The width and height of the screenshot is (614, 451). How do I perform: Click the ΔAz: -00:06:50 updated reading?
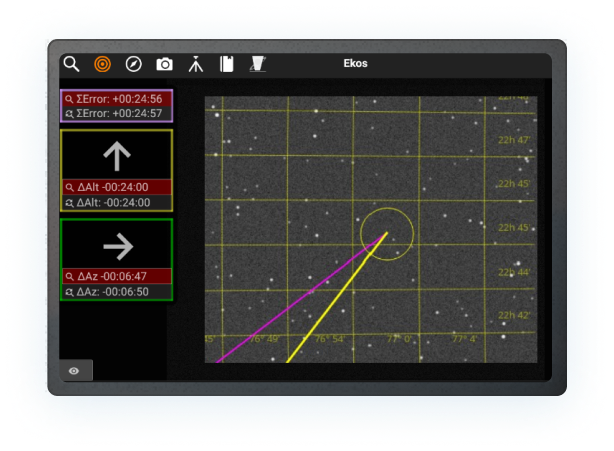coord(117,292)
